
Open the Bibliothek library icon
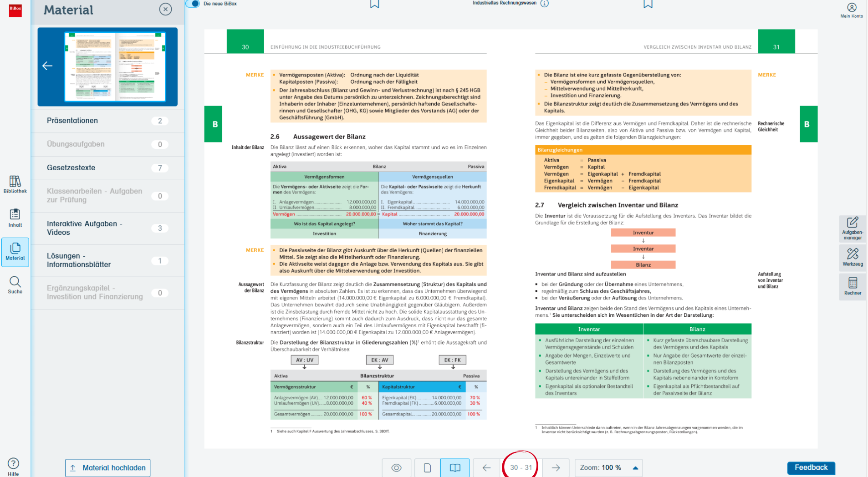[x=15, y=184]
